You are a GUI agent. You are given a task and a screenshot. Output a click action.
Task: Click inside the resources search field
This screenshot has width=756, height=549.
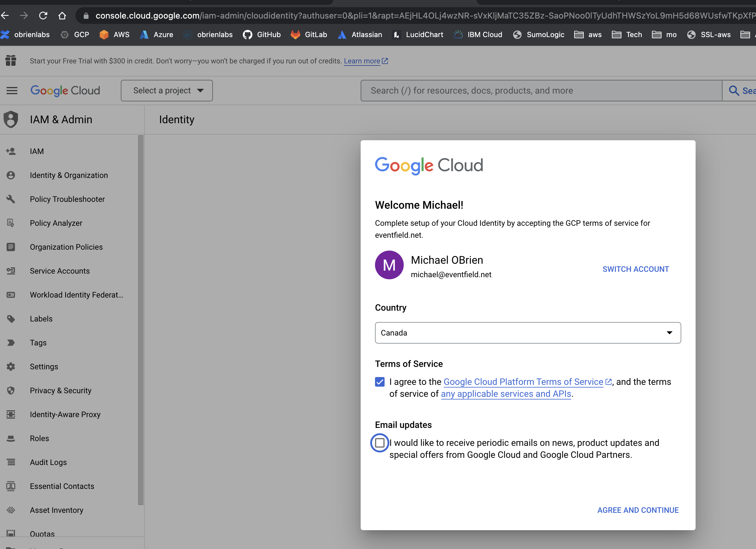[x=500, y=90]
